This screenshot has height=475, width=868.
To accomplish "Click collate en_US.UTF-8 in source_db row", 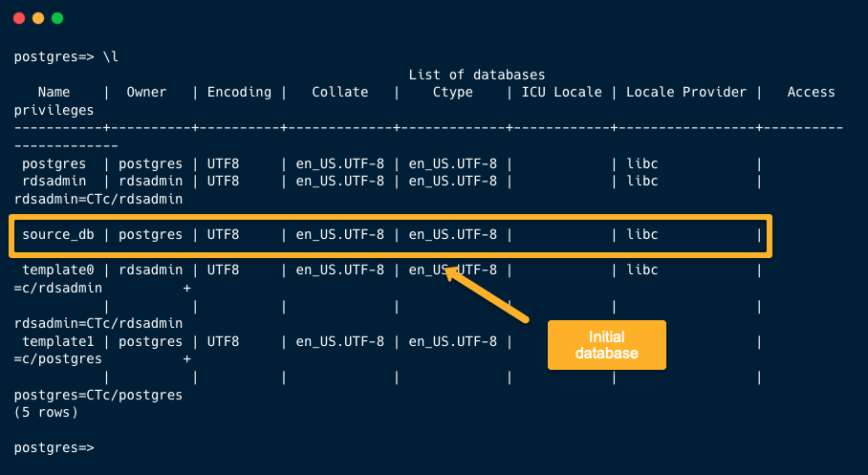I will pos(340,235).
